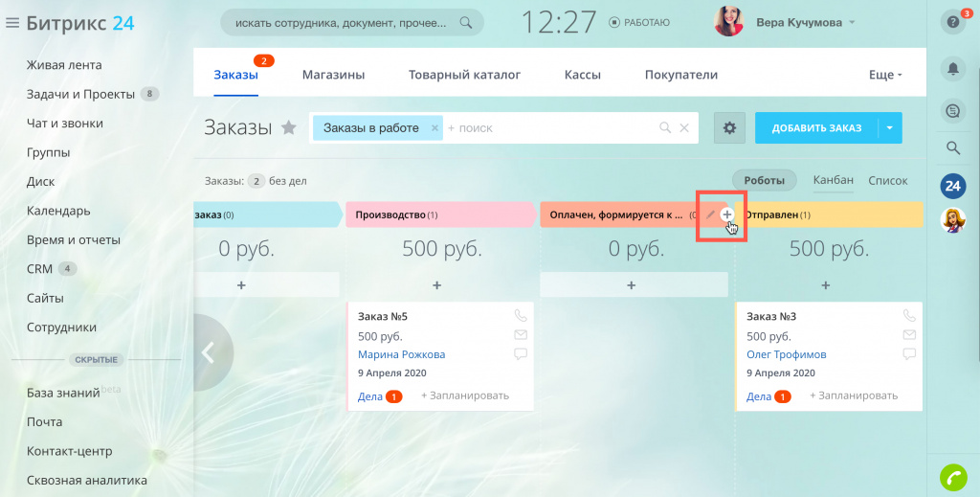Add an order in the Отправлен column
The image size is (980, 497).
(x=826, y=285)
